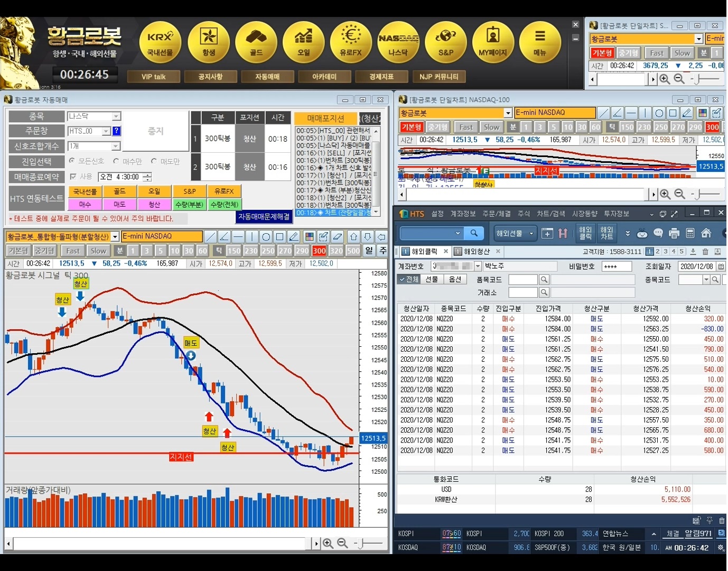Toggle the 전체 filter button in HTS
The image size is (728, 571).
pyautogui.click(x=409, y=279)
